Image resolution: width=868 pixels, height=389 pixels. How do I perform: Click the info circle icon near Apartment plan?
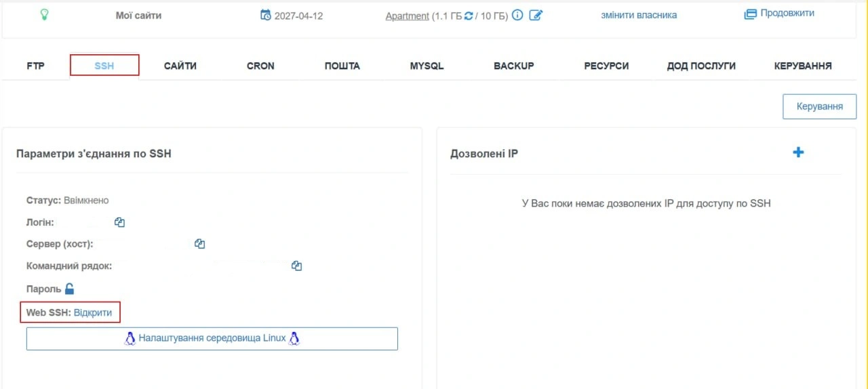[517, 15]
